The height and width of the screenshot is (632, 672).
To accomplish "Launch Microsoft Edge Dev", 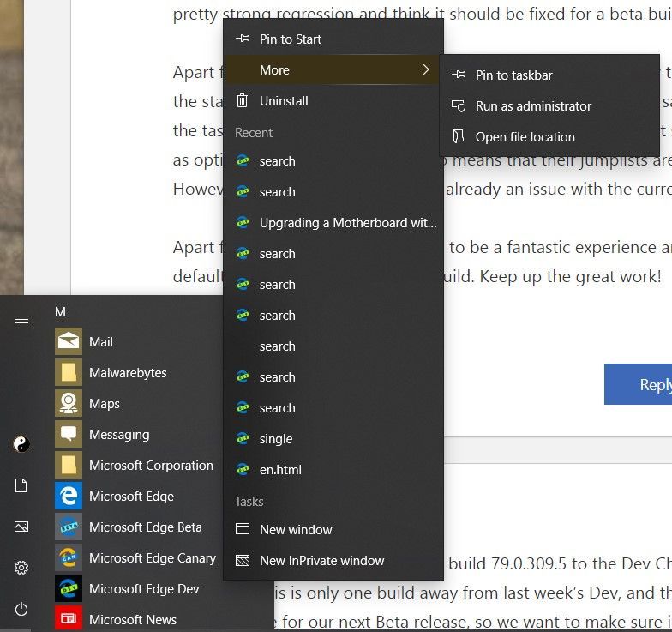I will (137, 588).
